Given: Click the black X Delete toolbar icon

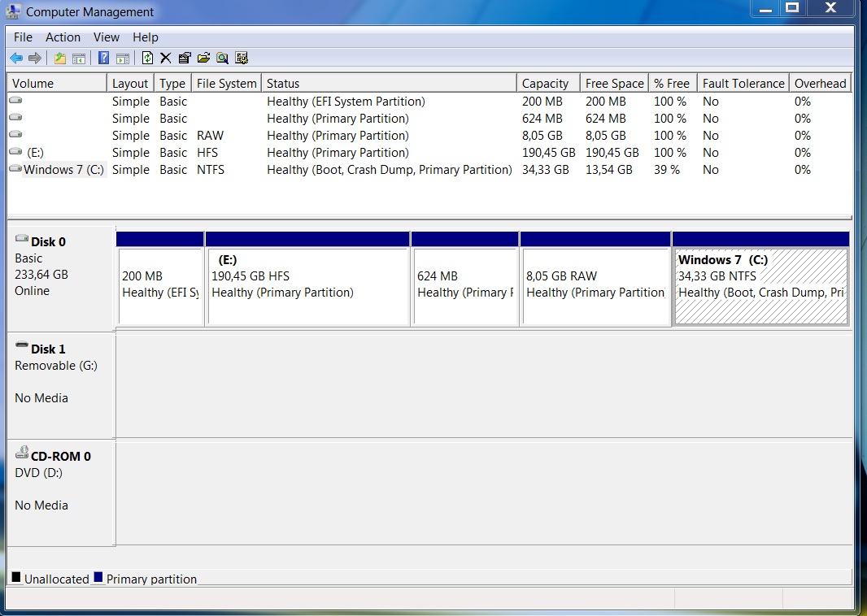Looking at the screenshot, I should (165, 58).
